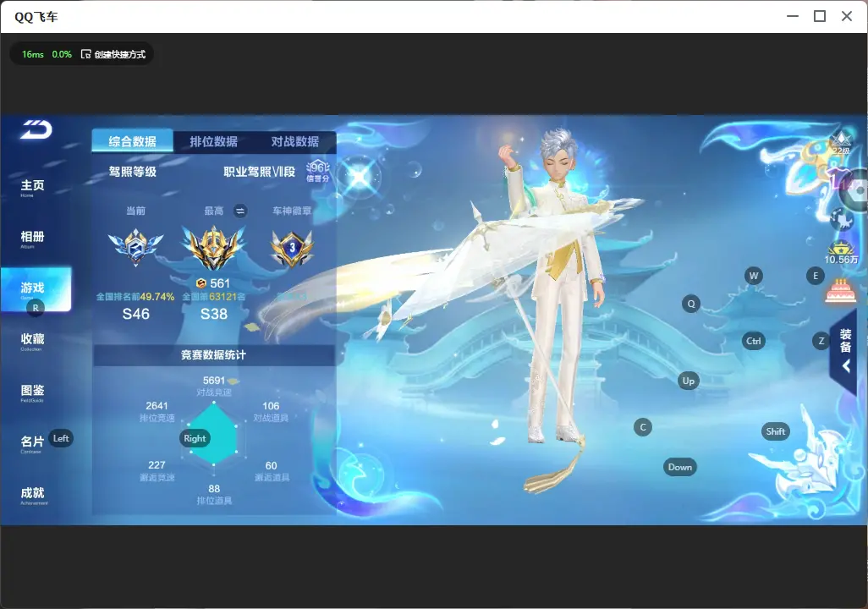Screen dimensions: 868x609
Task: Open the 图鉴 field guide section
Action: tap(32, 392)
